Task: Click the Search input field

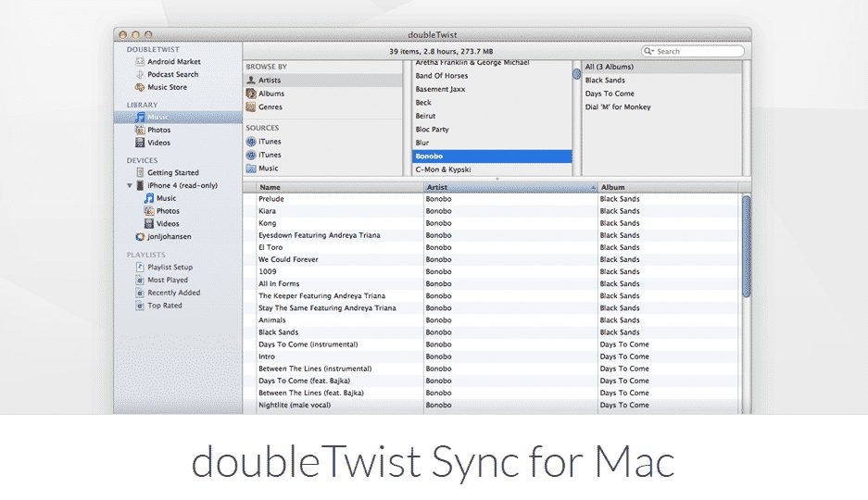Action: coord(693,51)
